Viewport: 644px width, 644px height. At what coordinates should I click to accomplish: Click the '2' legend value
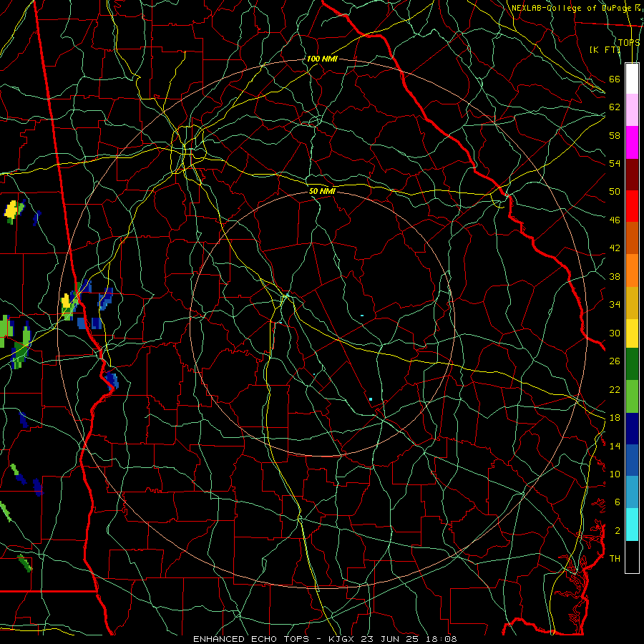(x=618, y=531)
